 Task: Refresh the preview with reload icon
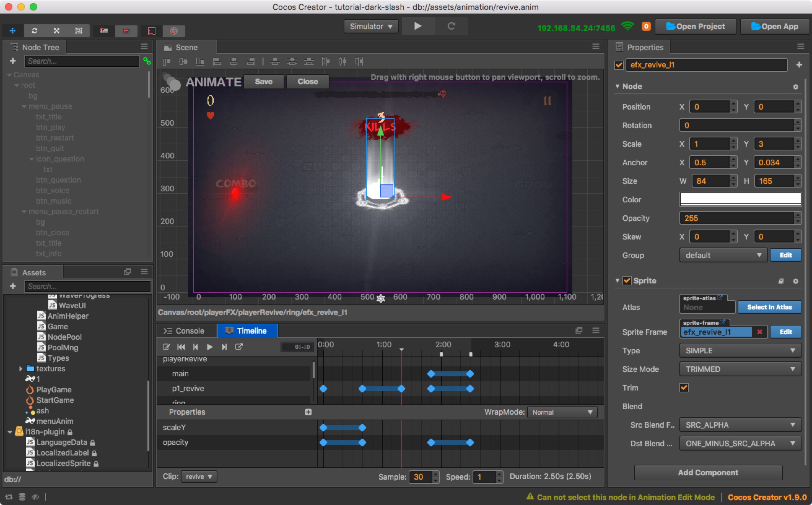(452, 26)
